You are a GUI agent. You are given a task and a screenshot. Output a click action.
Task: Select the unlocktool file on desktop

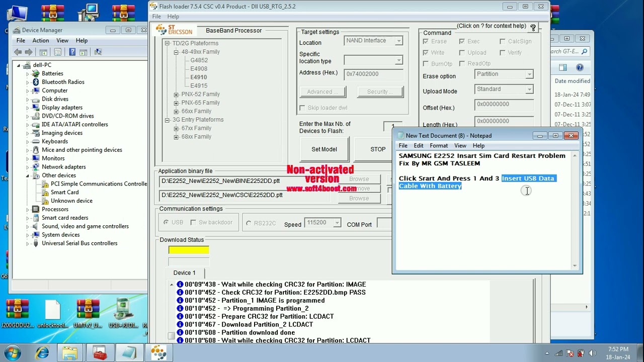52,314
